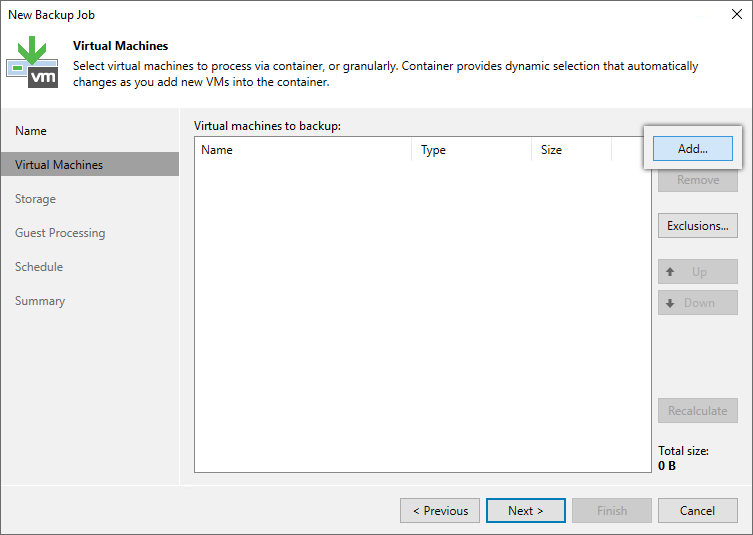This screenshot has height=535, width=753.
Task: Open the Exclusions... dialog
Action: point(698,226)
